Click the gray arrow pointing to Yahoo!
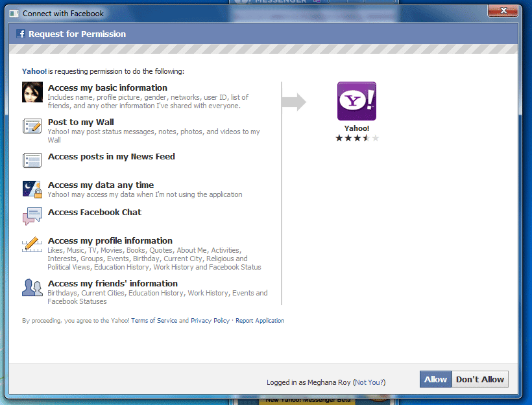Viewport: 532px width, 405px height. pos(293,101)
